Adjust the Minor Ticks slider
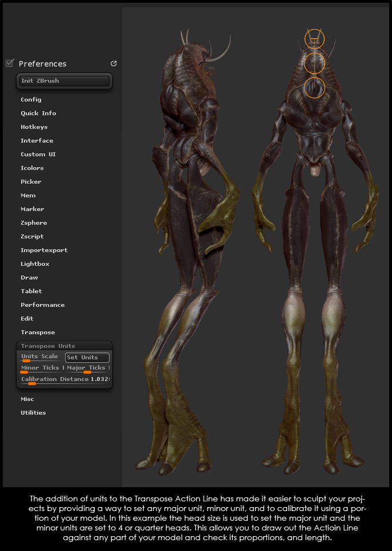Viewport: 392px width, 551px height. tap(42, 368)
